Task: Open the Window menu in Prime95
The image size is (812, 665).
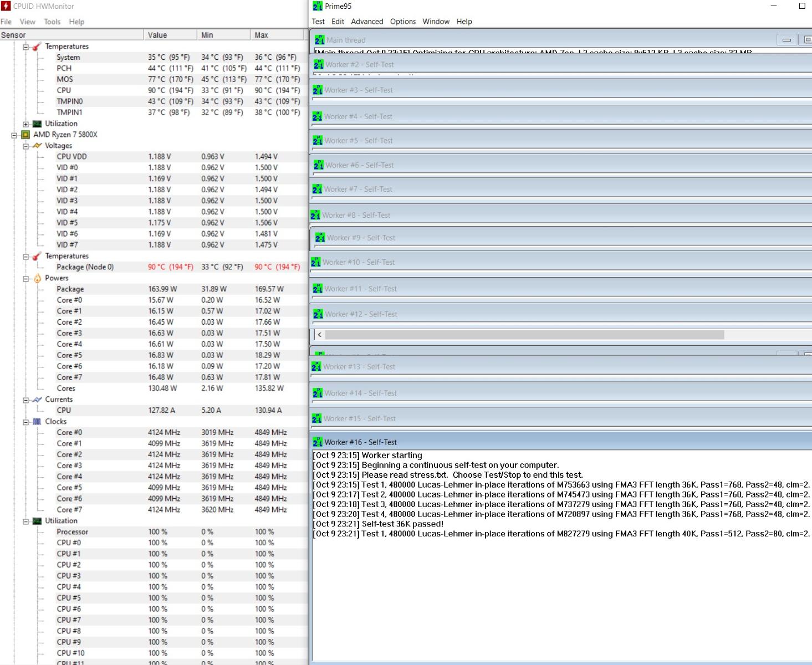Action: click(436, 22)
